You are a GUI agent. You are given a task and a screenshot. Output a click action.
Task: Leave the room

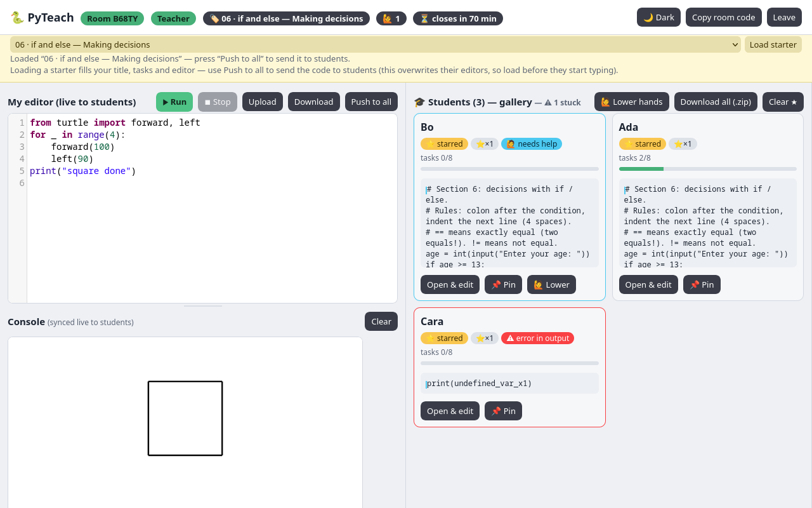point(784,17)
